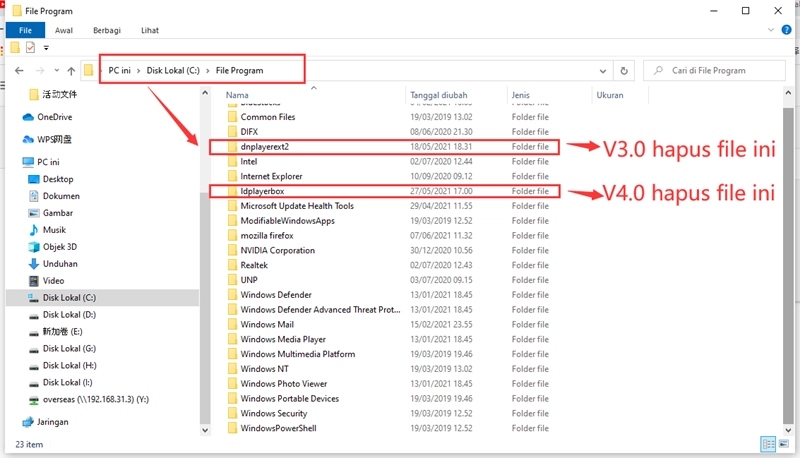Select the dnplayerext2 folder
Screen dimensions: 800x458
265,147
